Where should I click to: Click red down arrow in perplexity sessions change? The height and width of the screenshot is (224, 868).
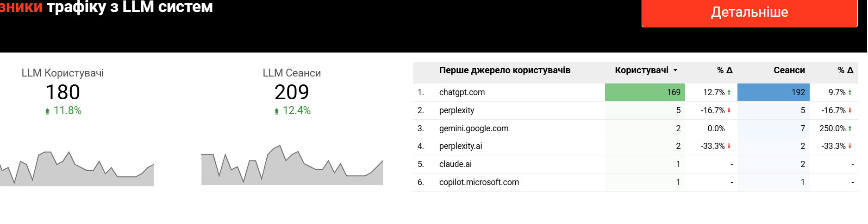850,110
